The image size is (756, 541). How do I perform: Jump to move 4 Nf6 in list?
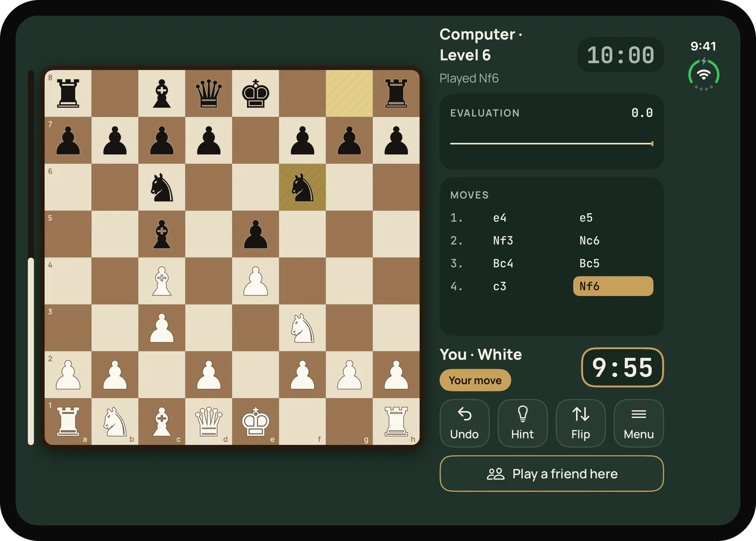(x=613, y=286)
